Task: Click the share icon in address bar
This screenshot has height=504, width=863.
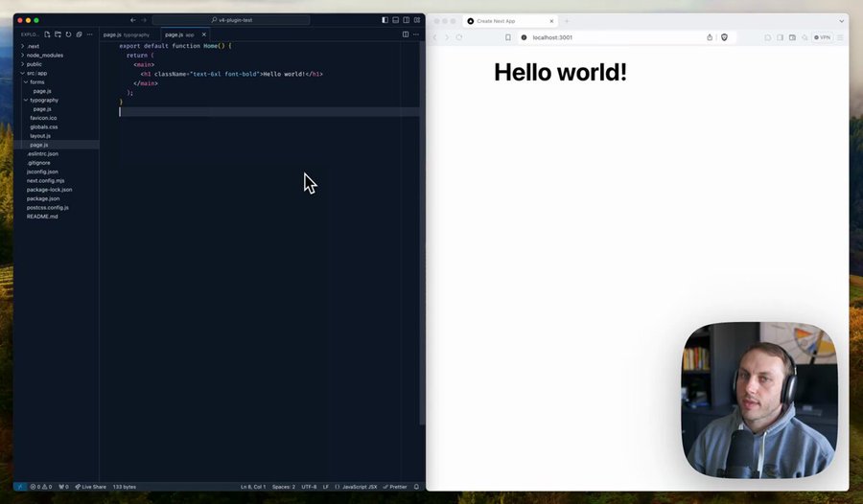Action: coord(710,37)
